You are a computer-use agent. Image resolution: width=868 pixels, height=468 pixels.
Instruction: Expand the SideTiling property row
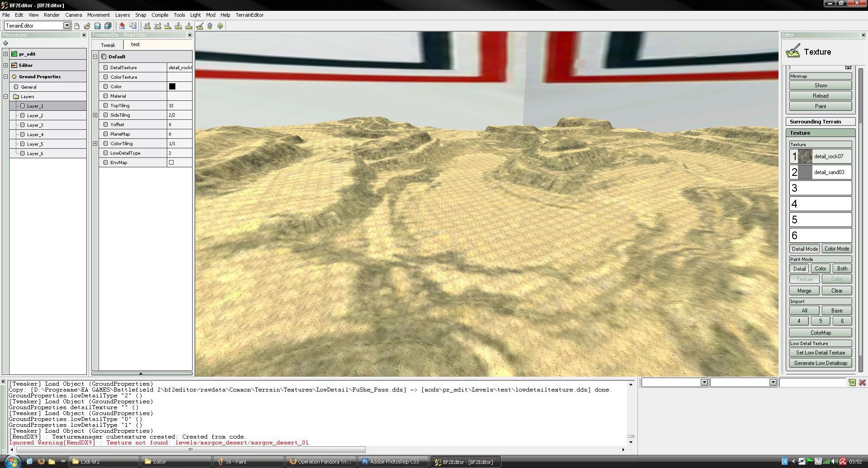tap(95, 115)
